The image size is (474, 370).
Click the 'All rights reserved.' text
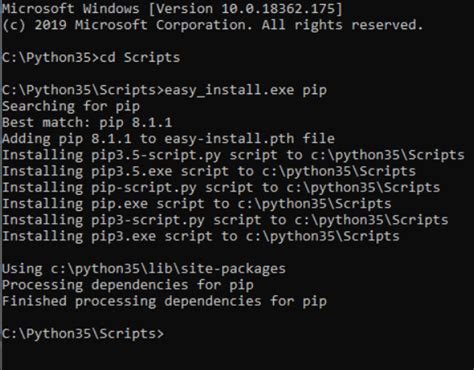tap(342, 25)
